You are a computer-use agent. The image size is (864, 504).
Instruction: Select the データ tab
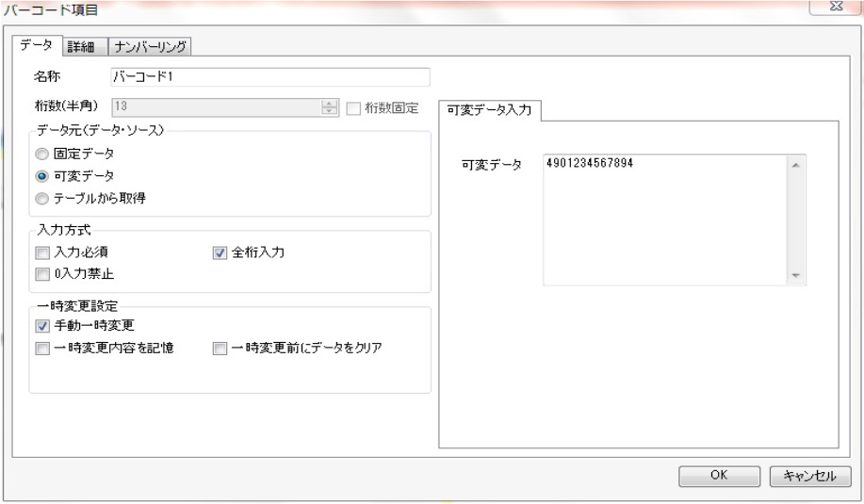coord(38,46)
